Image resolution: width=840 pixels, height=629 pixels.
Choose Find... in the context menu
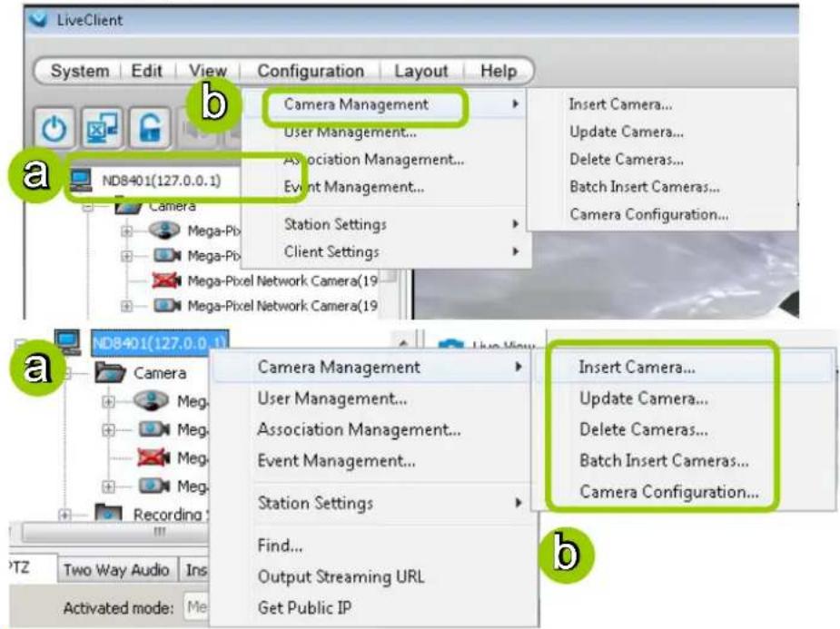[x=373, y=545]
